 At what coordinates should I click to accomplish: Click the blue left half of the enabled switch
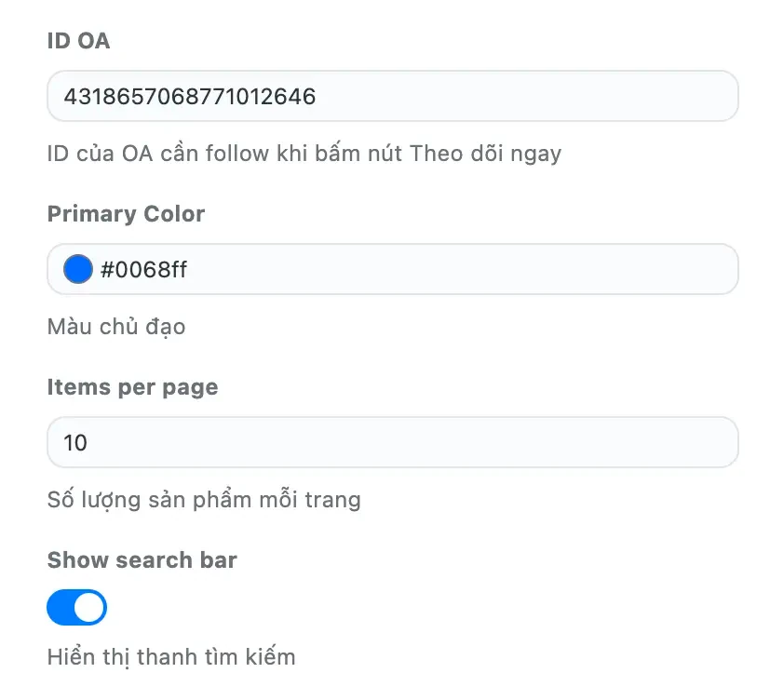tap(61, 608)
